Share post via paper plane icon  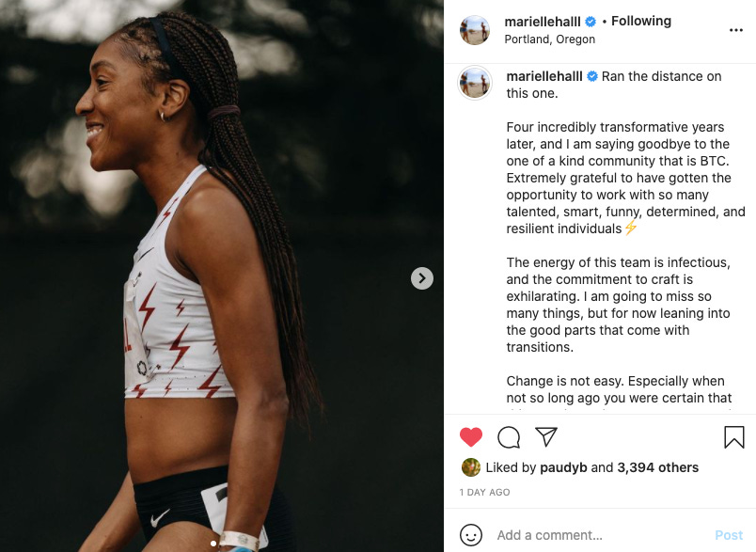click(x=546, y=436)
